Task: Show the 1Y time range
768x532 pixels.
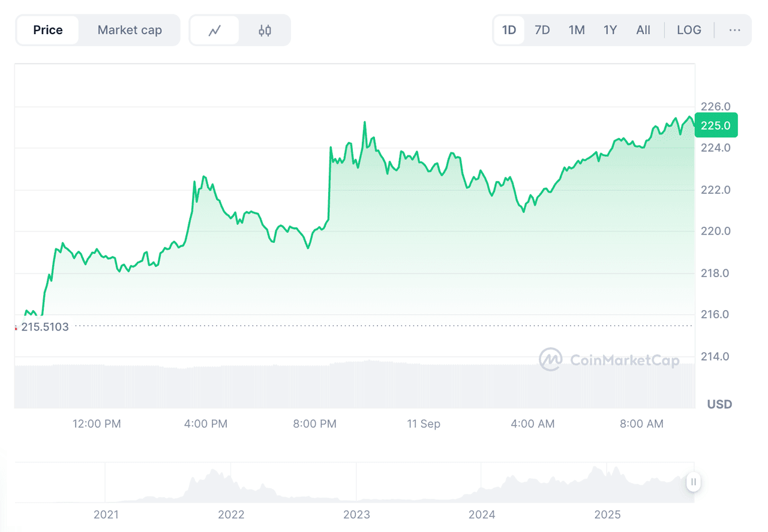Action: (610, 30)
